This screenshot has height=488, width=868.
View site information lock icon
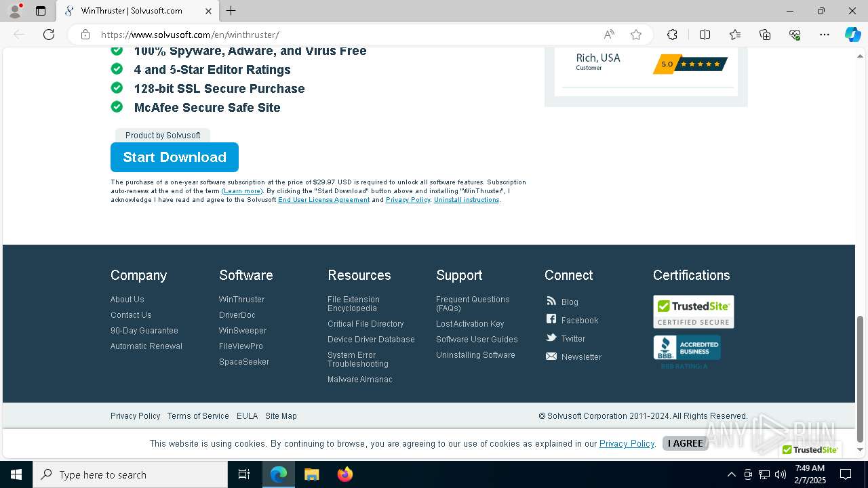point(85,35)
